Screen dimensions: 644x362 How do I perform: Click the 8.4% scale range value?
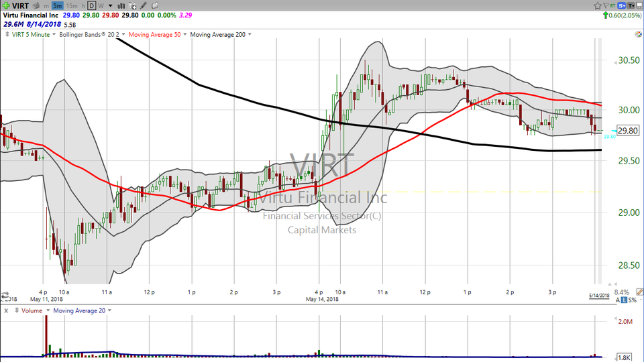pos(622,292)
